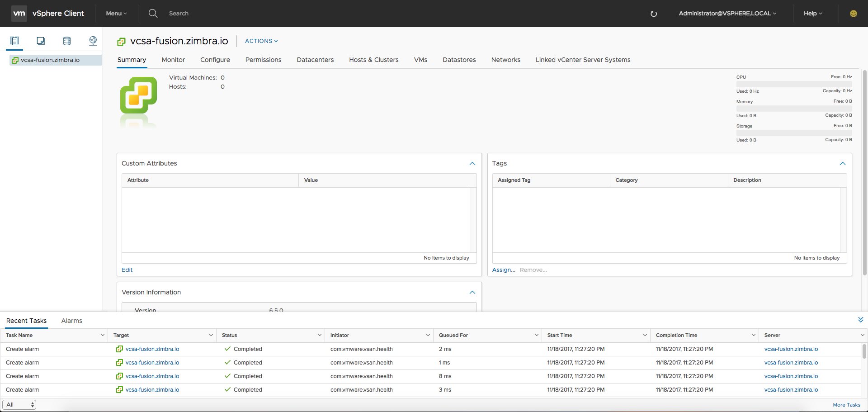Image resolution: width=868 pixels, height=412 pixels.
Task: Click the search magnifier icon
Action: (x=153, y=14)
